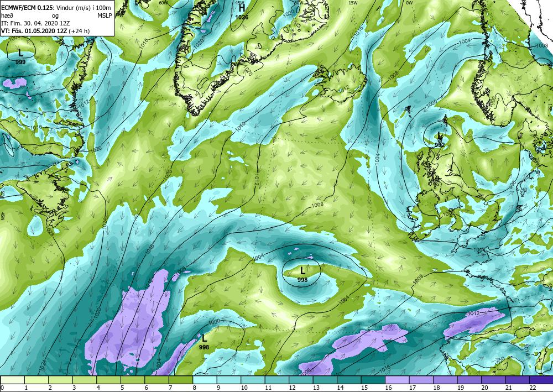Pick the swatch between 12 and 13
The height and width of the screenshot is (392, 553).
click(301, 380)
